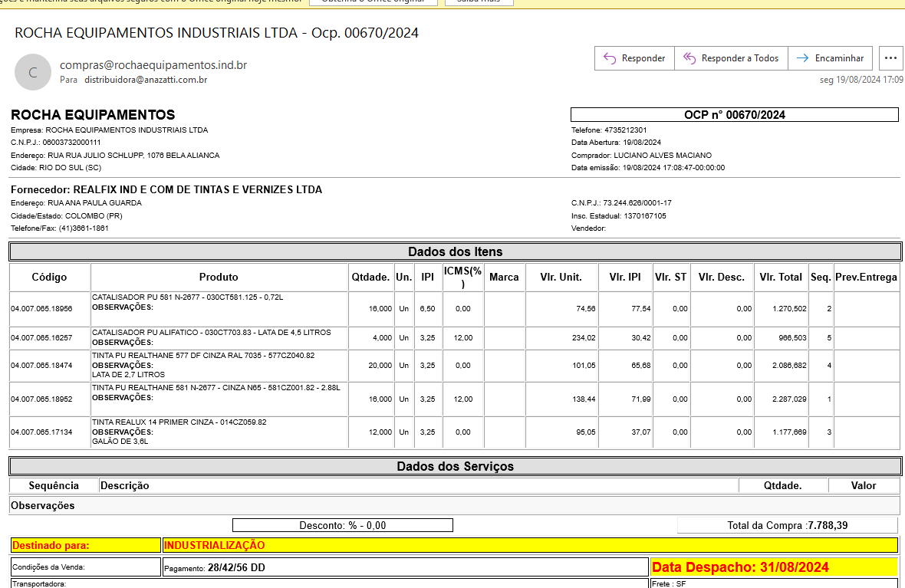905x588 pixels.
Task: Click the sender avatar circle "C"
Action: (x=32, y=73)
